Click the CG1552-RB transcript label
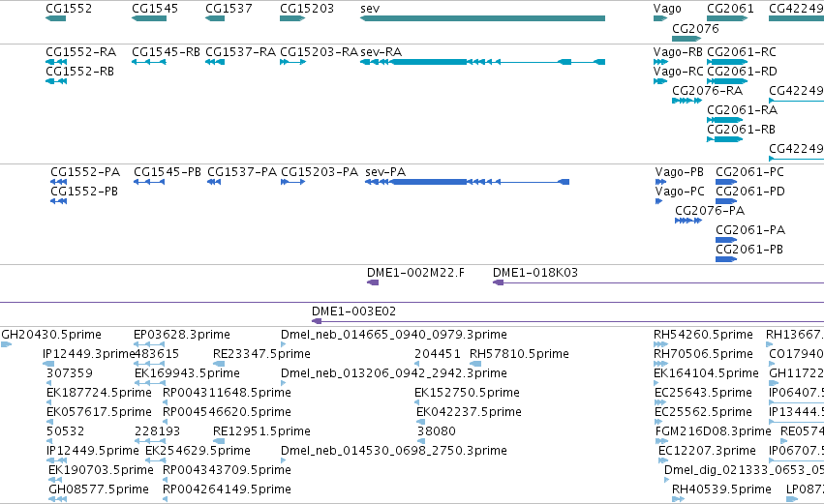Screen dimensions: 824x504 (79, 72)
